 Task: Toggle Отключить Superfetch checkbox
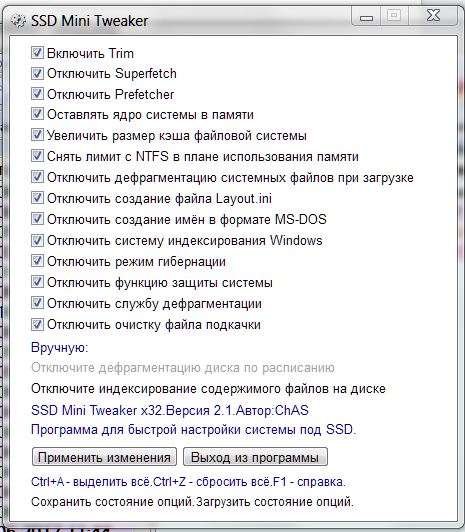click(x=37, y=73)
